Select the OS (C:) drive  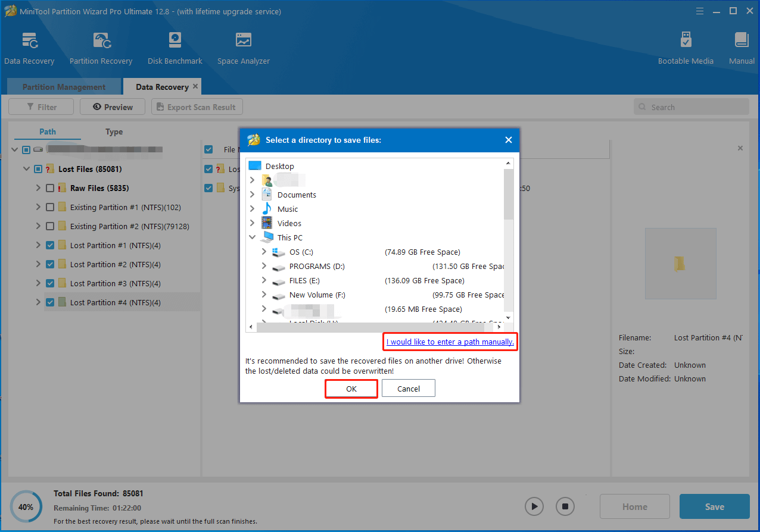click(x=301, y=252)
